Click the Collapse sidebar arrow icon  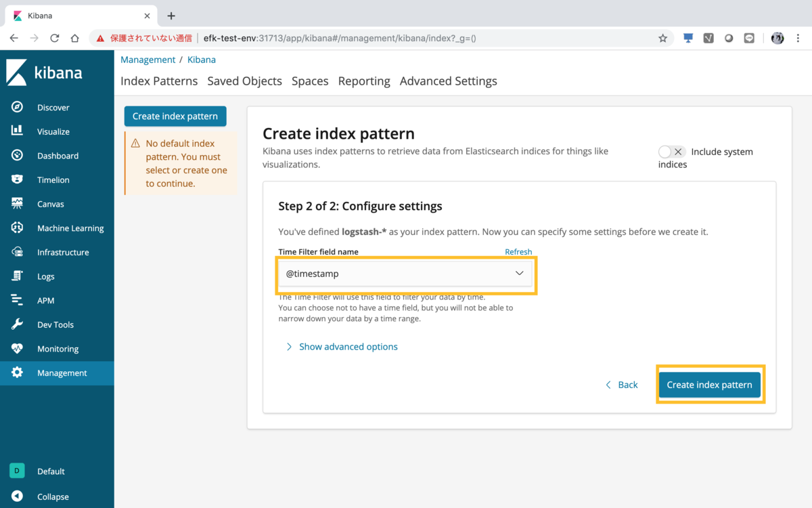pos(17,496)
